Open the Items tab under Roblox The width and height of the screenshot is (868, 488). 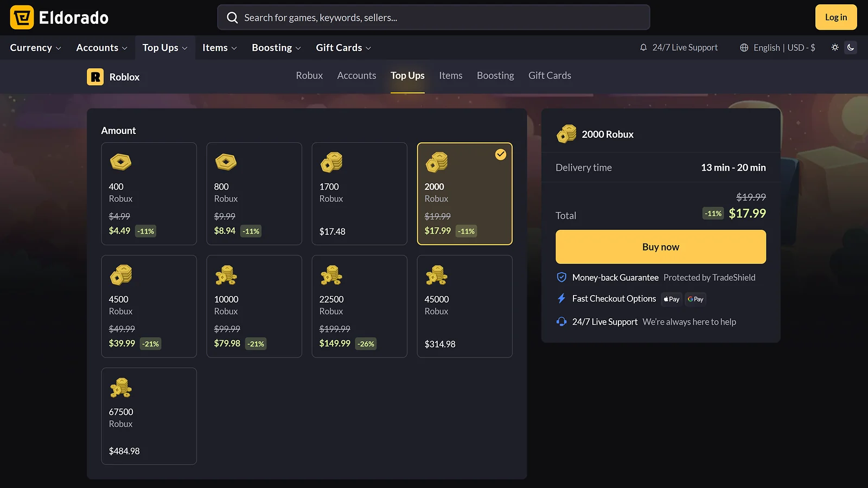click(x=451, y=75)
